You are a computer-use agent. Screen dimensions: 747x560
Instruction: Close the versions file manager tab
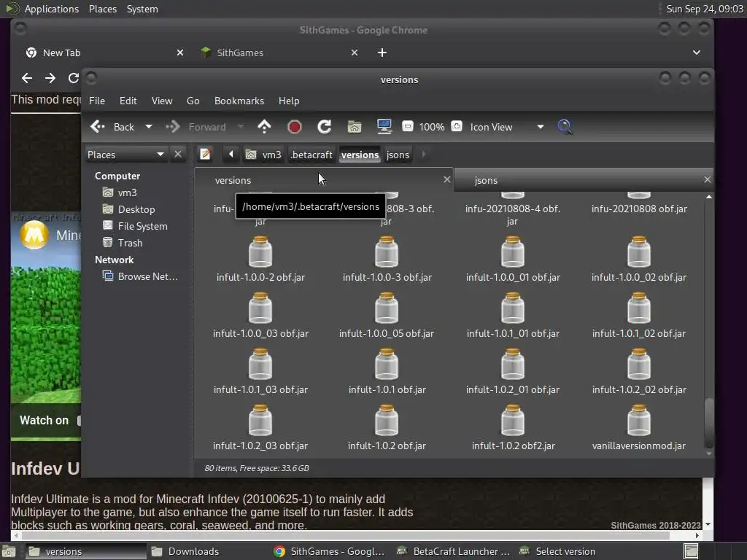click(447, 179)
